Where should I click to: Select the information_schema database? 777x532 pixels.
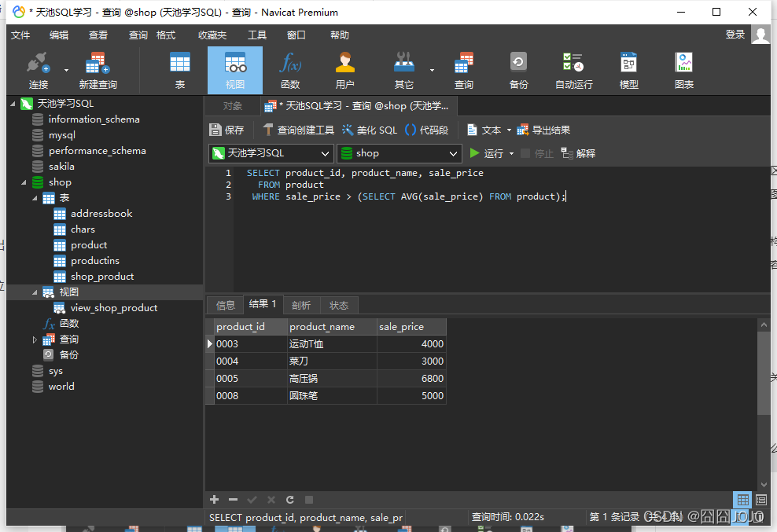click(94, 119)
